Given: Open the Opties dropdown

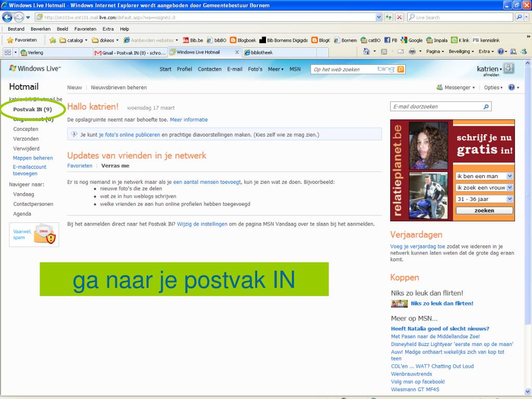Looking at the screenshot, I should (x=494, y=87).
